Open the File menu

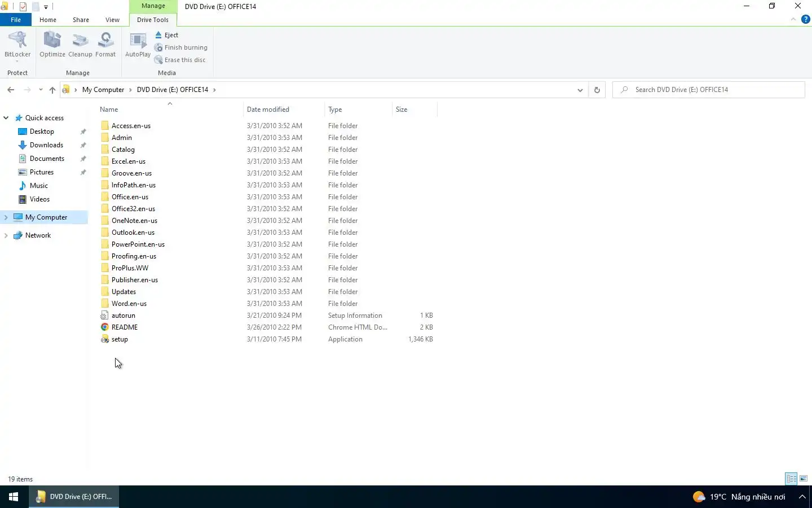(16, 20)
